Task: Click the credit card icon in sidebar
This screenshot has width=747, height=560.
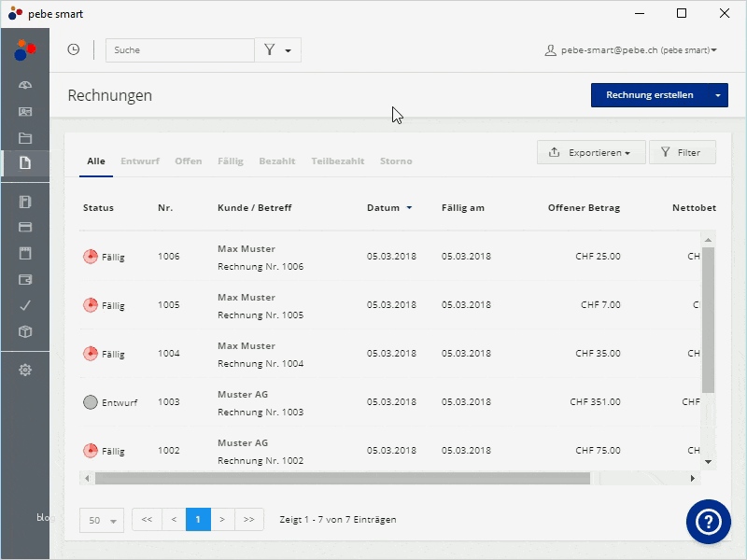Action: [x=25, y=227]
